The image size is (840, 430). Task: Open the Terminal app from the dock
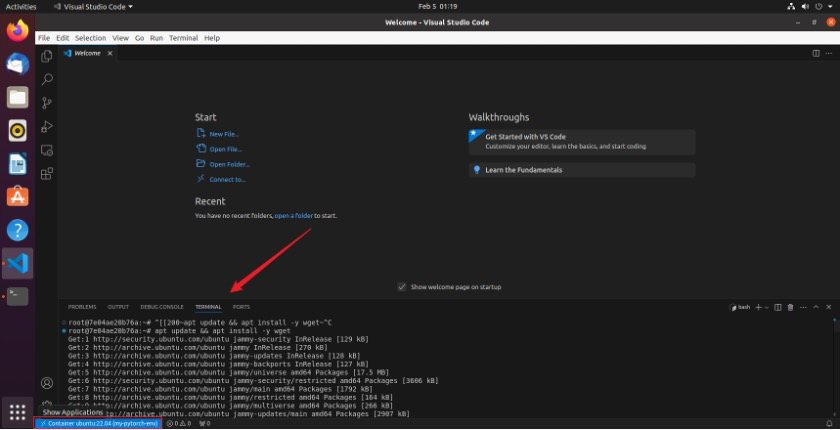tap(18, 297)
